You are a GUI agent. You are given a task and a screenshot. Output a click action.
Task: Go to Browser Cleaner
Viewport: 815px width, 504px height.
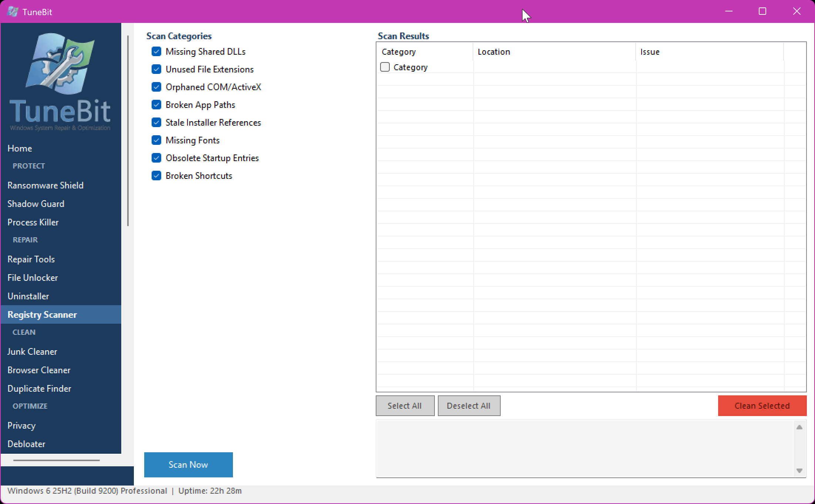point(61,370)
